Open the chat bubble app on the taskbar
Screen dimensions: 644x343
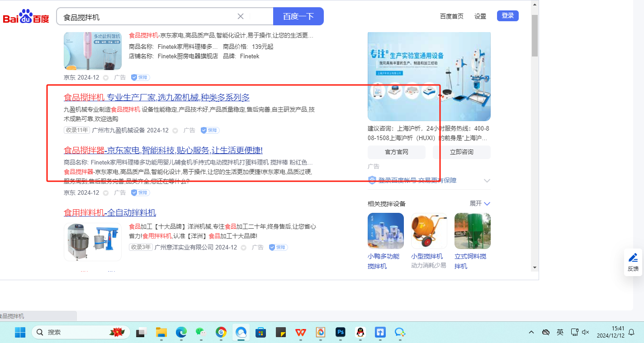(x=400, y=333)
